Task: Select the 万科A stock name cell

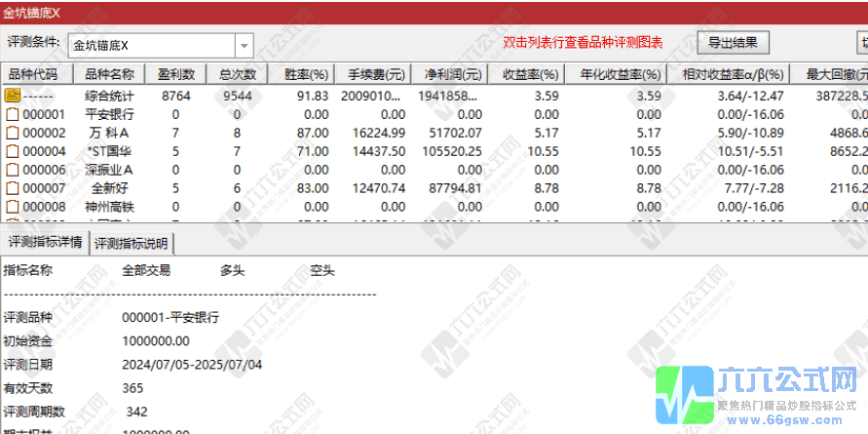Action: (109, 133)
